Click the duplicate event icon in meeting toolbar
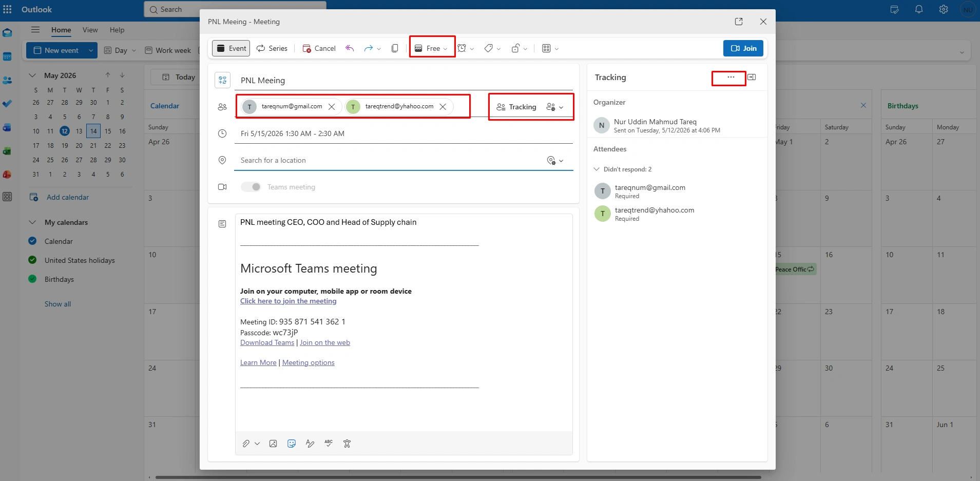Image resolution: width=980 pixels, height=481 pixels. click(395, 48)
